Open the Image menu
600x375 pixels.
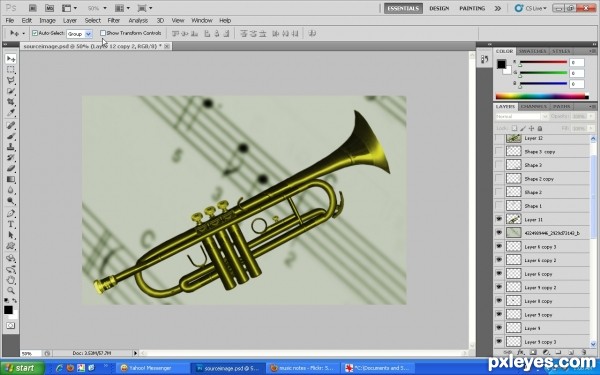pos(47,21)
